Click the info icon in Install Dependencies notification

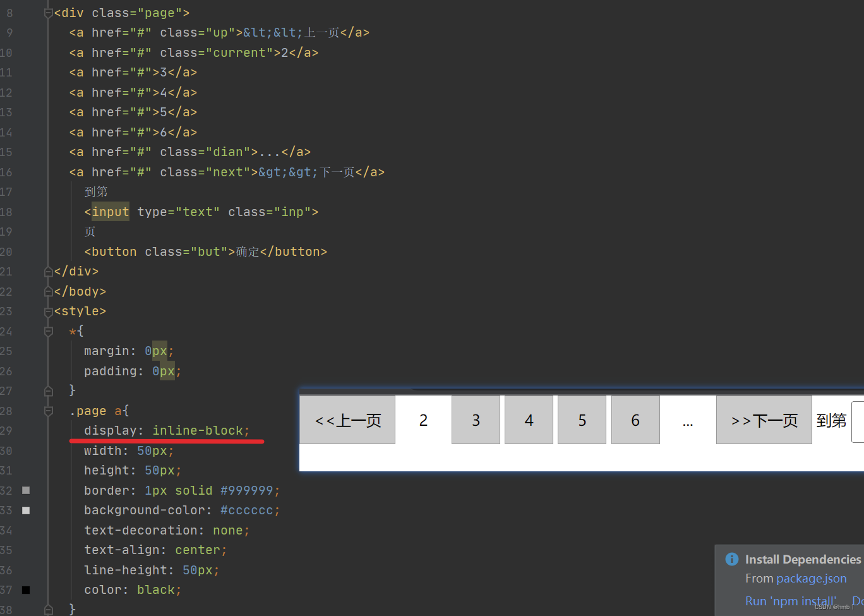click(732, 559)
